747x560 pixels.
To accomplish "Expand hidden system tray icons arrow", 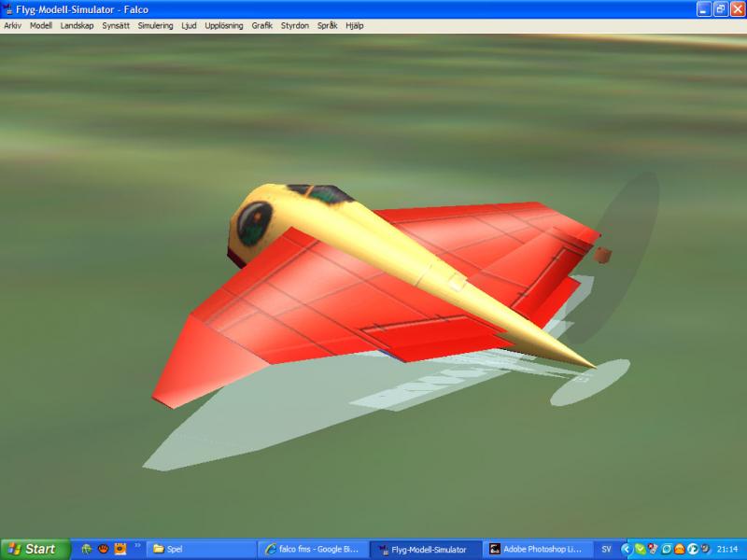I will click(x=626, y=550).
